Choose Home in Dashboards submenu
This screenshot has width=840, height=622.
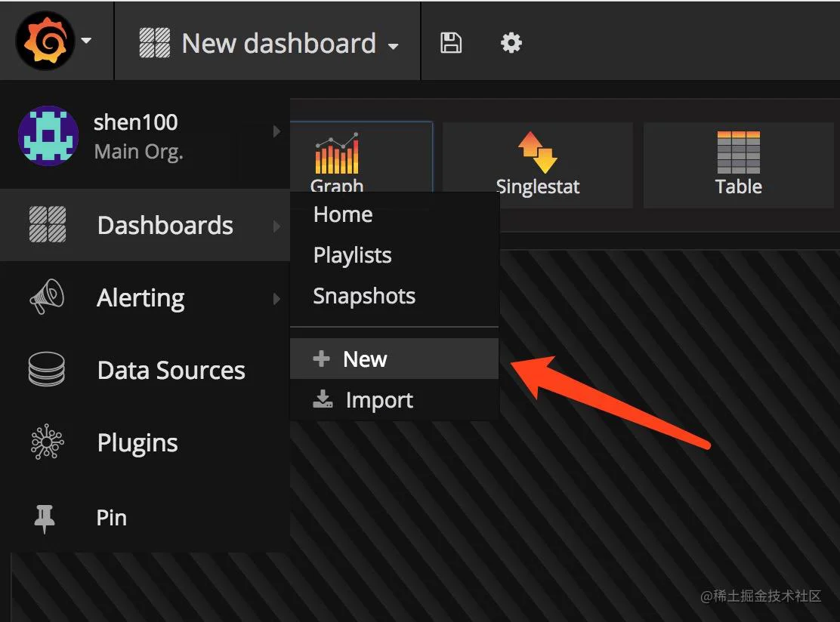(x=343, y=214)
